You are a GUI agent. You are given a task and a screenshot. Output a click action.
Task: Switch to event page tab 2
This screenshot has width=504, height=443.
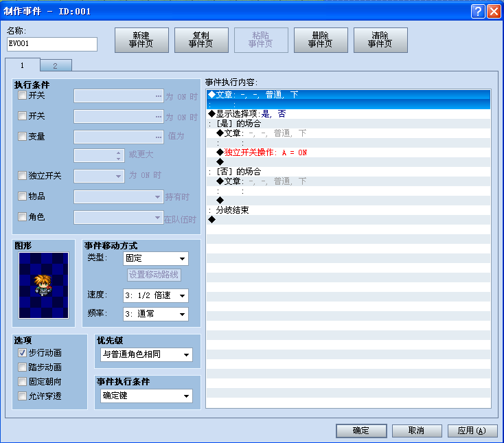56,65
